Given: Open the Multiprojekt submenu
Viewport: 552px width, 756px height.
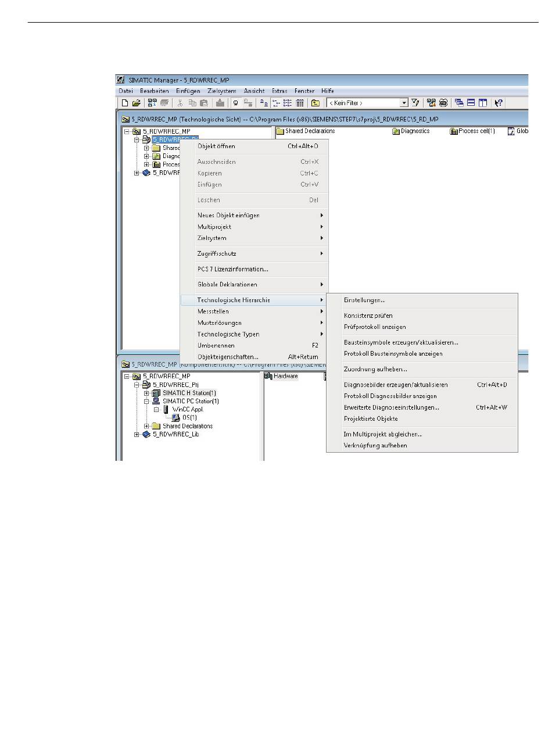Looking at the screenshot, I should 255,227.
